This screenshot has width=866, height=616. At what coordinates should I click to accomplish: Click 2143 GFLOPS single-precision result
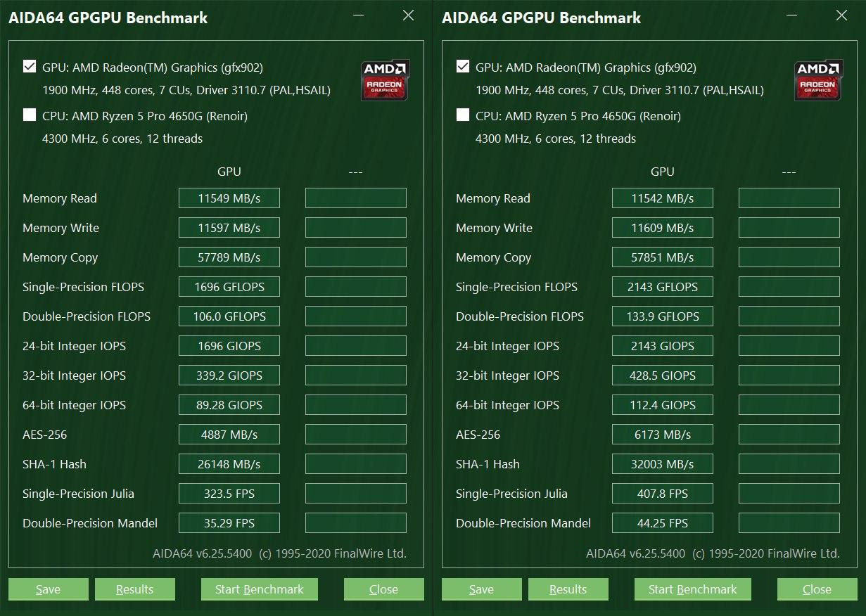click(x=663, y=287)
